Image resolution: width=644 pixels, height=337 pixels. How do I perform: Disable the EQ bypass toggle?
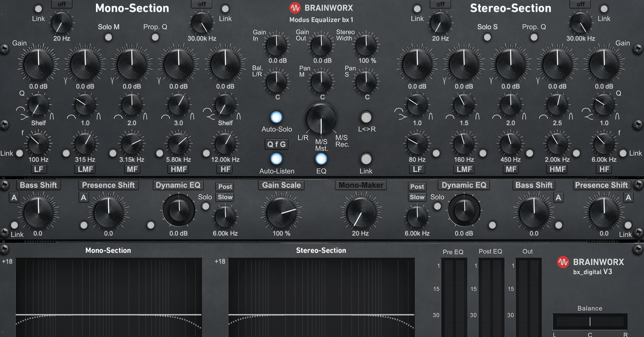pos(321,159)
